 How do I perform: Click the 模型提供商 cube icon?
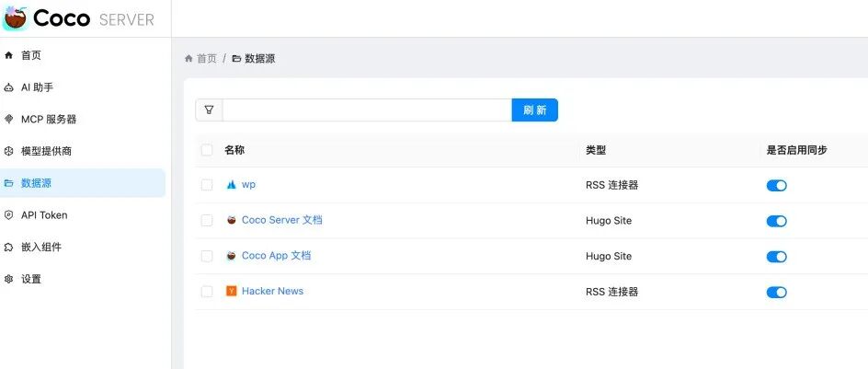point(8,151)
